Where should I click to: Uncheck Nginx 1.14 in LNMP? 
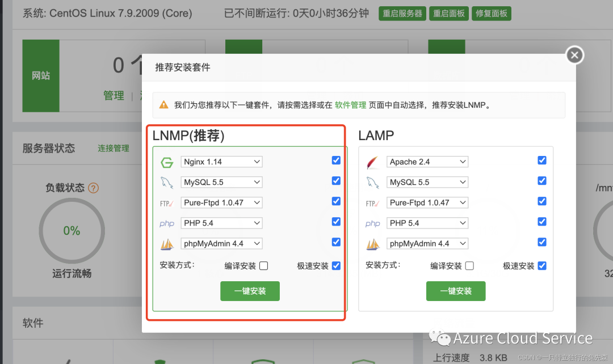[x=336, y=160]
